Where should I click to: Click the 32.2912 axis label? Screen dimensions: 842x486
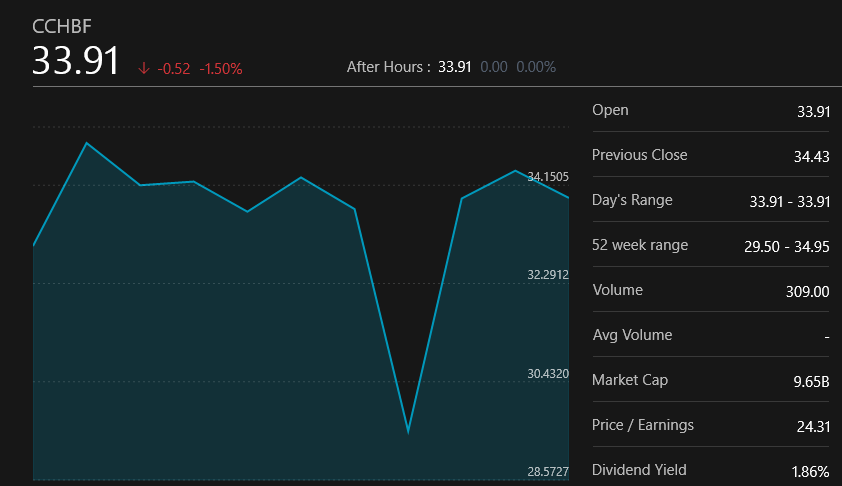coord(548,275)
